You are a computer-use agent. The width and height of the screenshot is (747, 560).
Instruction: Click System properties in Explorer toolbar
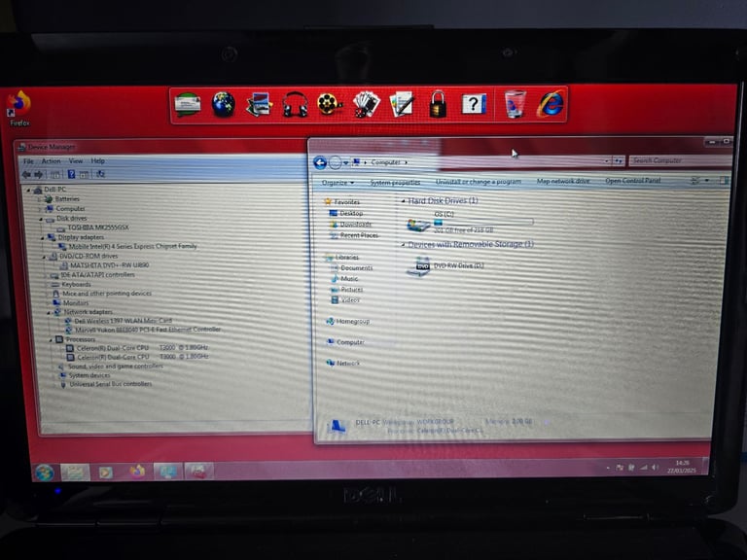coord(395,183)
